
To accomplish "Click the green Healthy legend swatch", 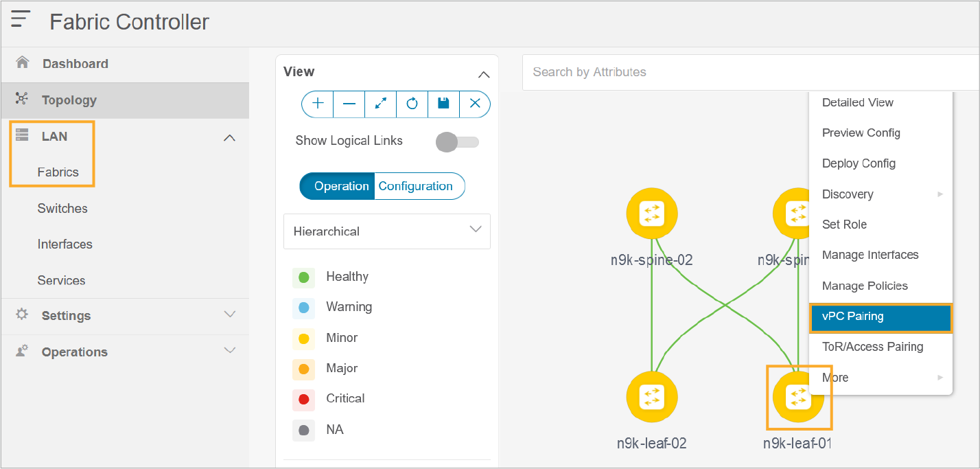I will click(x=303, y=277).
